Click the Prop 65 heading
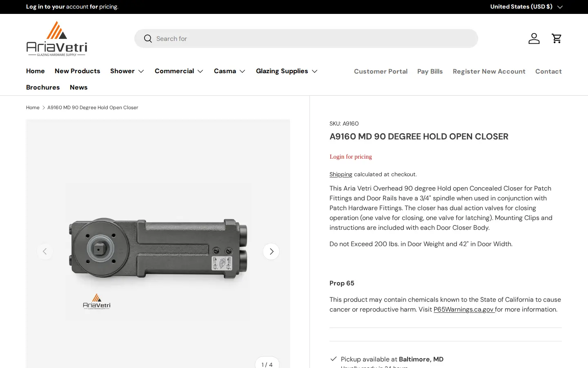588x368 pixels. tap(342, 283)
